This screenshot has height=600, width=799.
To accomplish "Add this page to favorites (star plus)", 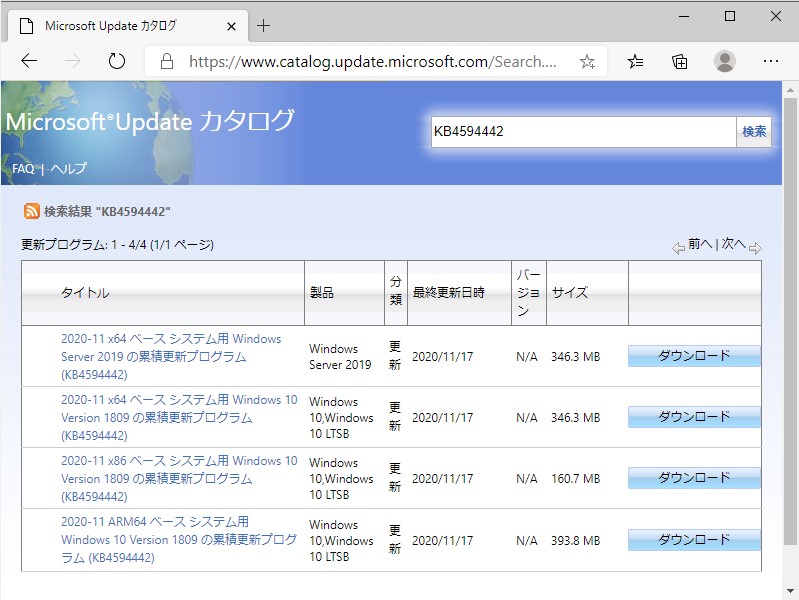I will [x=587, y=62].
